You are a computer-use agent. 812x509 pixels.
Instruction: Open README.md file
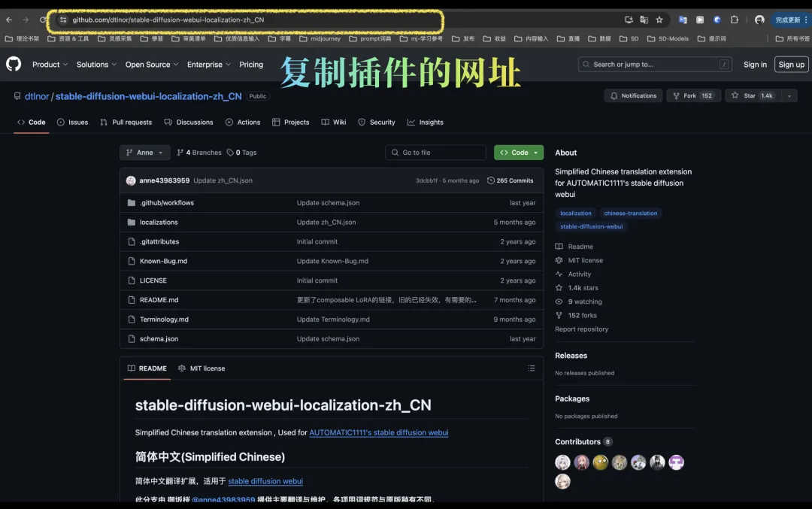(x=159, y=300)
